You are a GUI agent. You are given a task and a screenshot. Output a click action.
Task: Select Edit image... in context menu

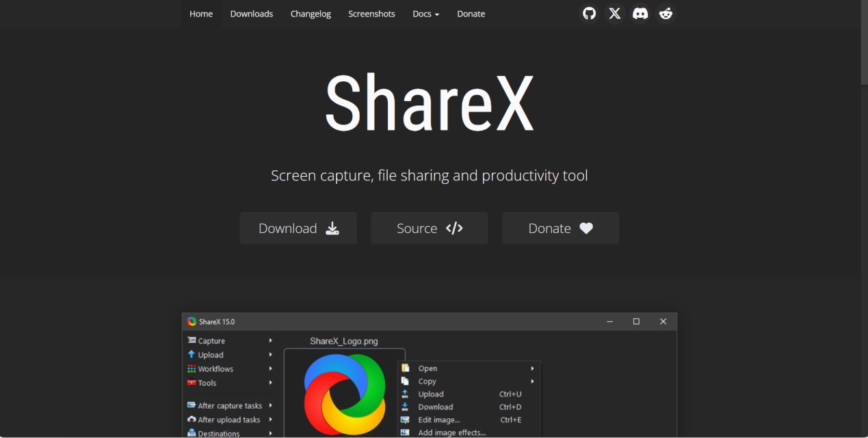469,420
